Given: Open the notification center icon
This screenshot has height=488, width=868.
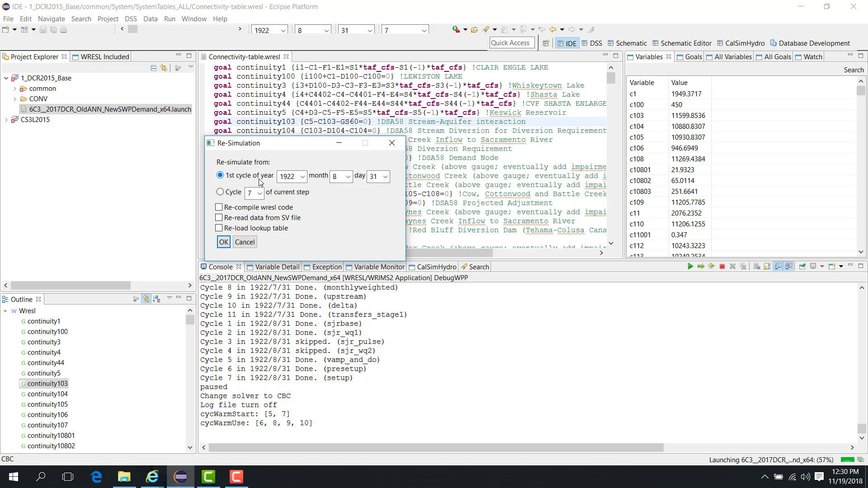Looking at the screenshot, I should pos(819,477).
